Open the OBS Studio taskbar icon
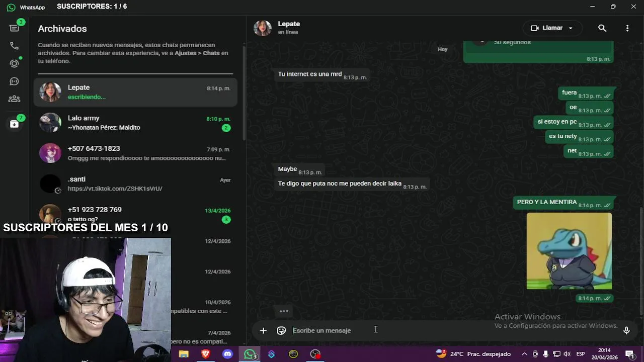 [315, 354]
